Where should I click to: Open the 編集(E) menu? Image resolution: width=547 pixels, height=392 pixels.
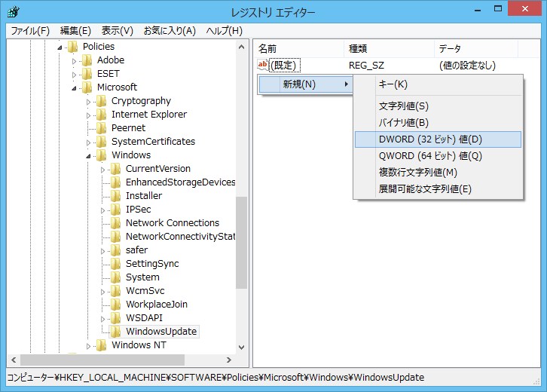coord(75,31)
